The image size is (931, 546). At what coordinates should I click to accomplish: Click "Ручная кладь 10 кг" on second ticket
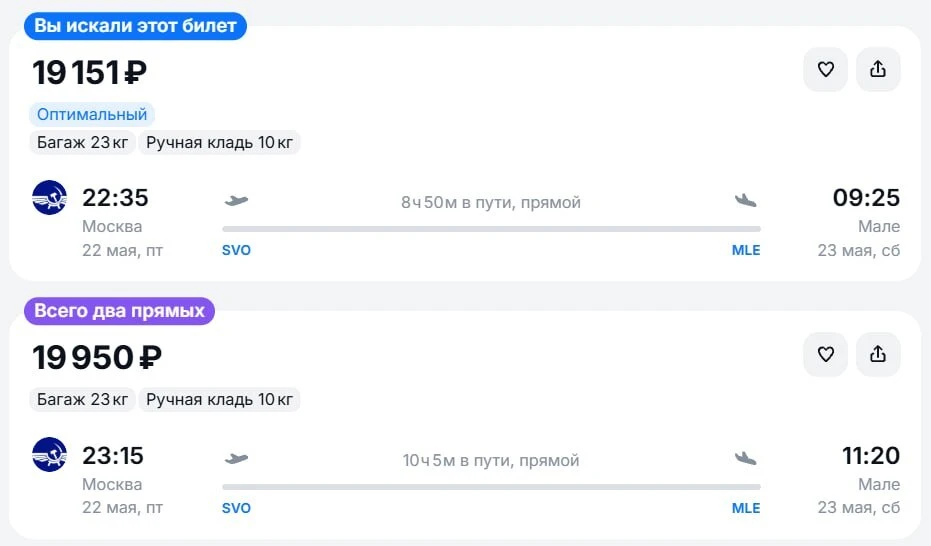click(219, 399)
